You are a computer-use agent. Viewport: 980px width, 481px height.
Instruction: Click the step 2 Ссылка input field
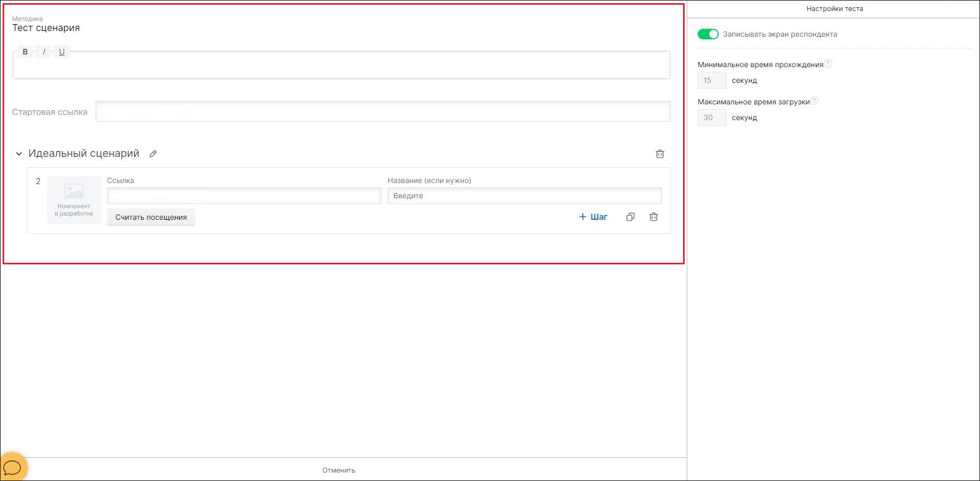tap(244, 196)
